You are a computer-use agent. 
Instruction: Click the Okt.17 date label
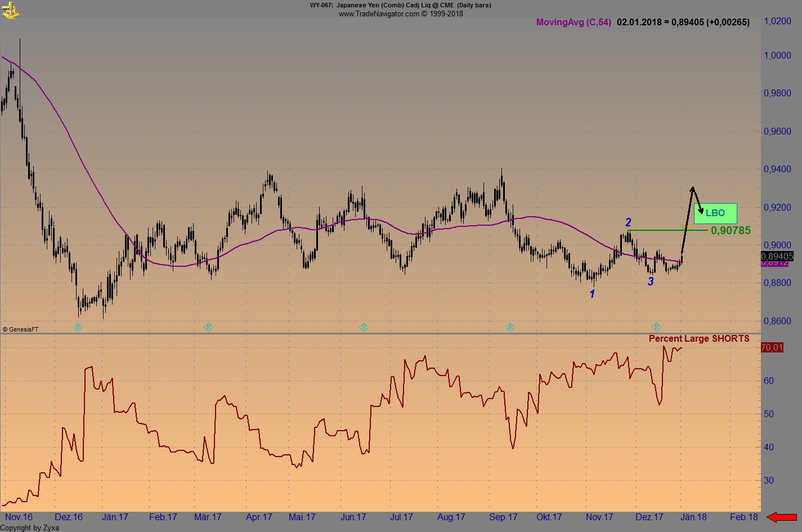tap(549, 517)
